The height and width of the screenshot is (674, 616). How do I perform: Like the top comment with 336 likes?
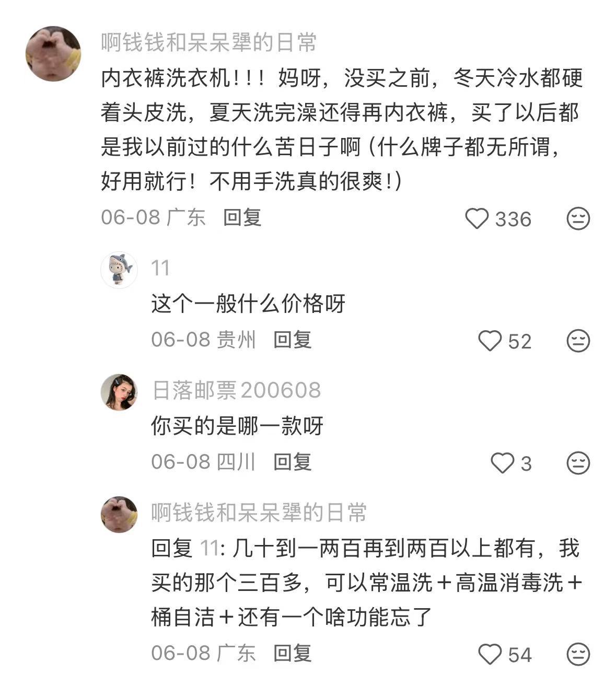tap(476, 218)
